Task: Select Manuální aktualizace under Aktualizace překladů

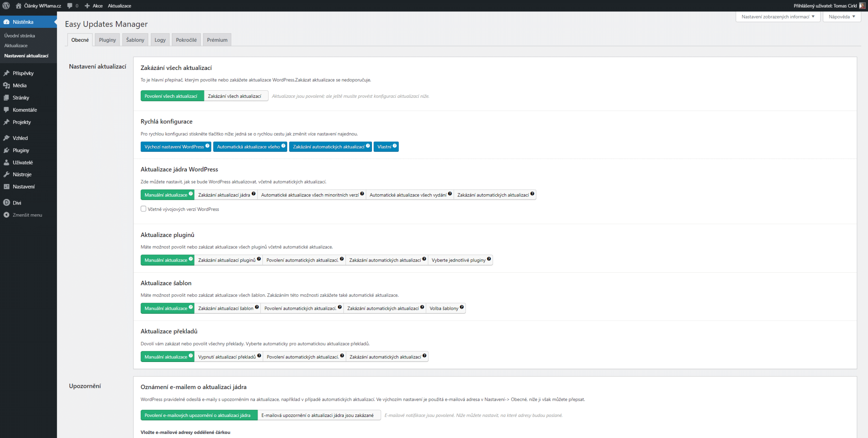Action: pyautogui.click(x=167, y=357)
